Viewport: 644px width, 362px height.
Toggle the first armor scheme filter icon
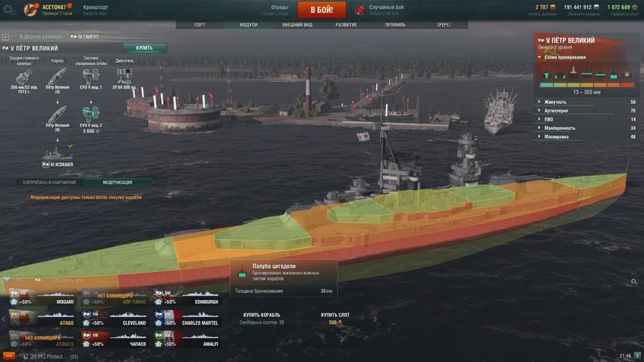(547, 75)
